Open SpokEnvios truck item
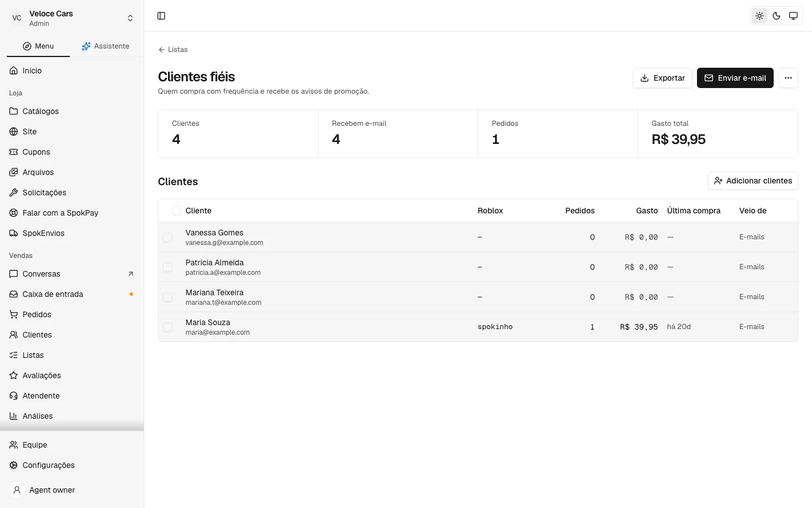 point(72,233)
